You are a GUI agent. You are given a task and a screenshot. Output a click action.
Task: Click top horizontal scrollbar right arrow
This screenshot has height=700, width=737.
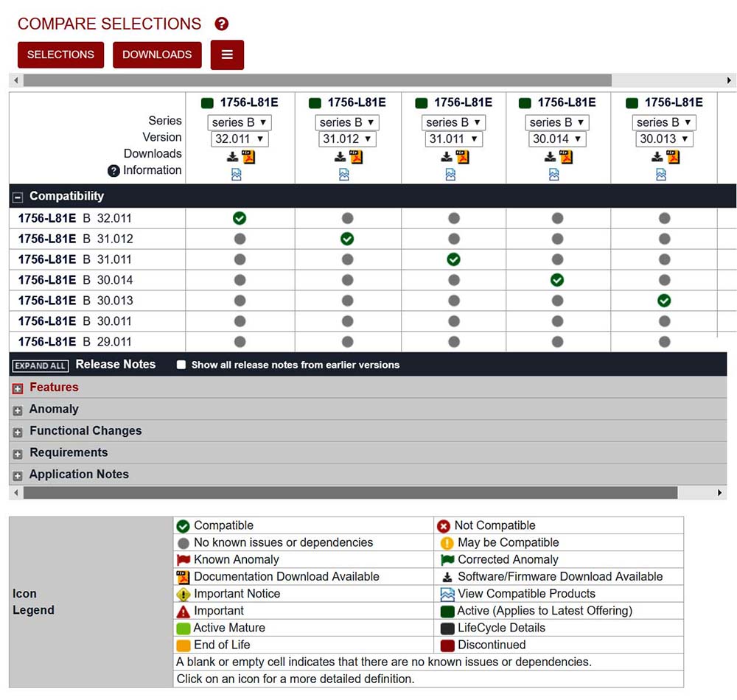tap(729, 80)
